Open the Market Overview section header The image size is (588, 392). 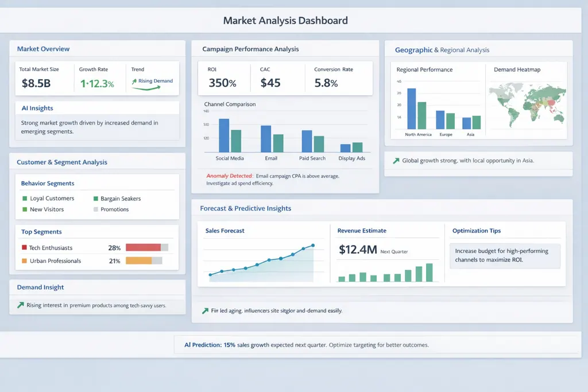(x=44, y=49)
